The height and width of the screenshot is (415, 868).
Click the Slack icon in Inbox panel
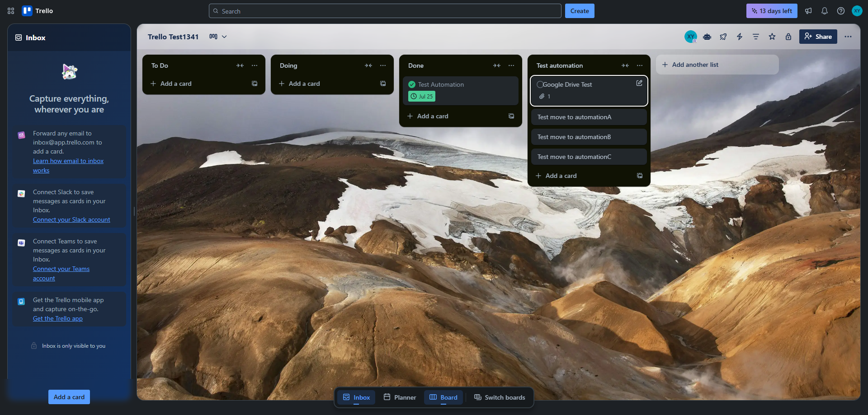[21, 194]
